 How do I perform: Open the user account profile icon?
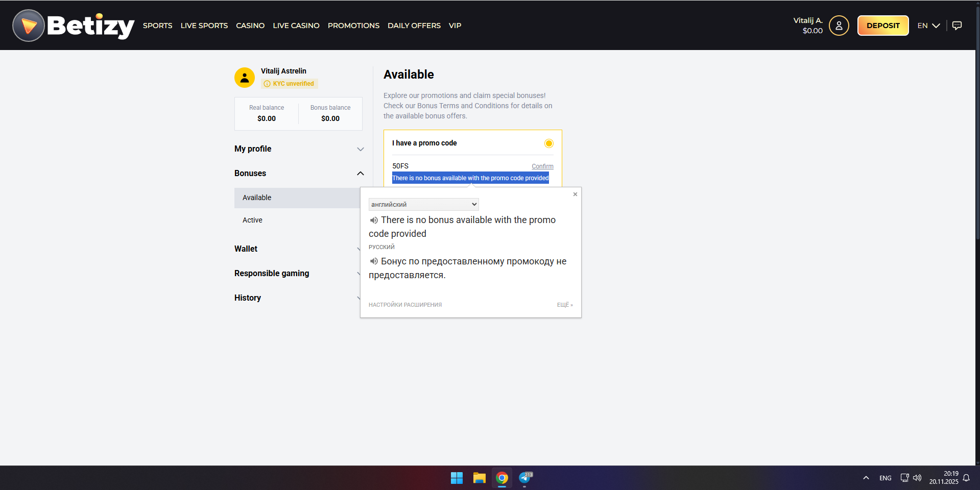click(839, 26)
